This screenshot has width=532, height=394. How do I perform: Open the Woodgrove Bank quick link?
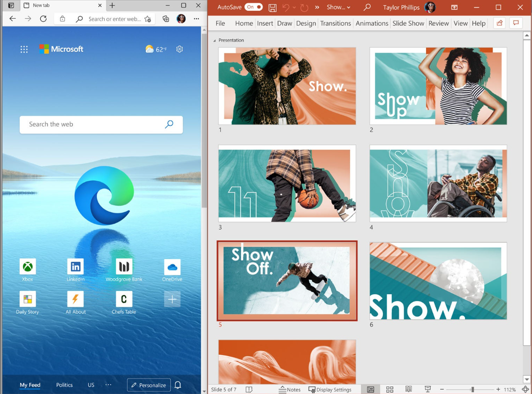click(124, 270)
